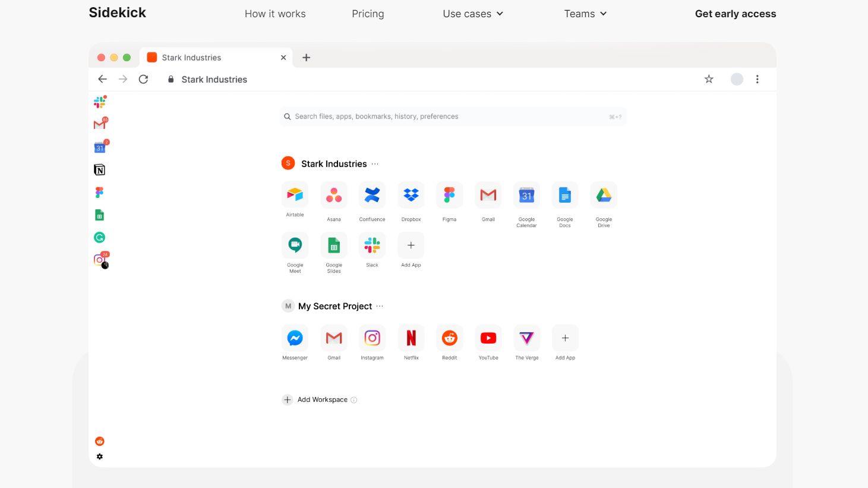The image size is (868, 488).
Task: Select Pricing in the navigation menu
Action: click(x=368, y=13)
